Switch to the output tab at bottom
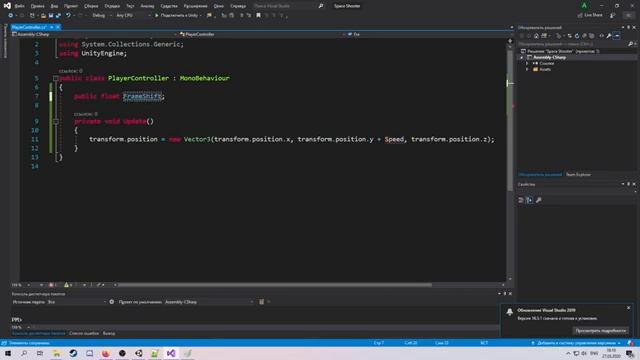Screen dimensions: 640x360 click(109, 333)
